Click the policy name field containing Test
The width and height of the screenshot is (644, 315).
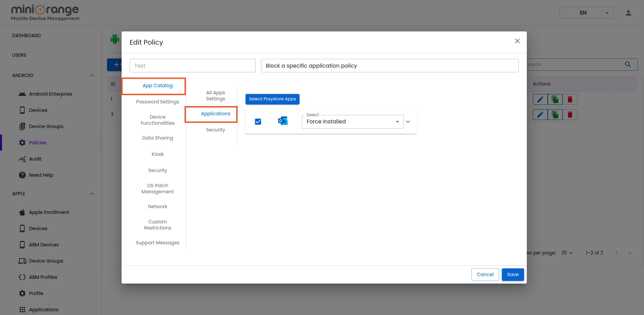(192, 66)
